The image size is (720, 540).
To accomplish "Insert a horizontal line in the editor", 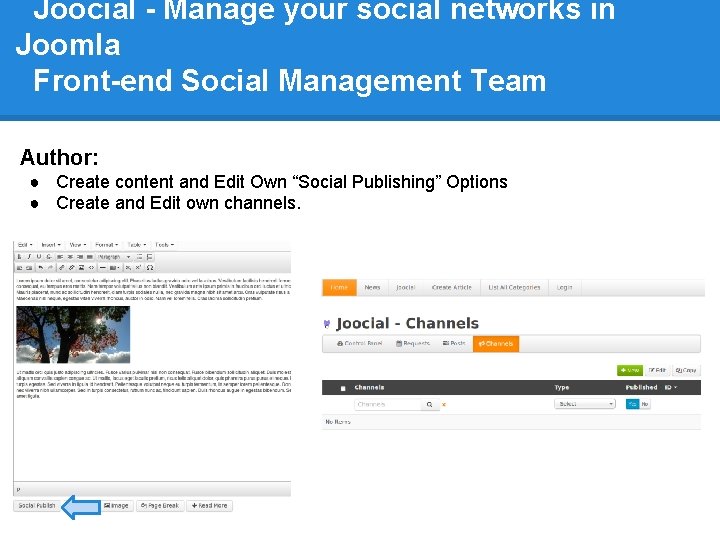I will point(103,268).
